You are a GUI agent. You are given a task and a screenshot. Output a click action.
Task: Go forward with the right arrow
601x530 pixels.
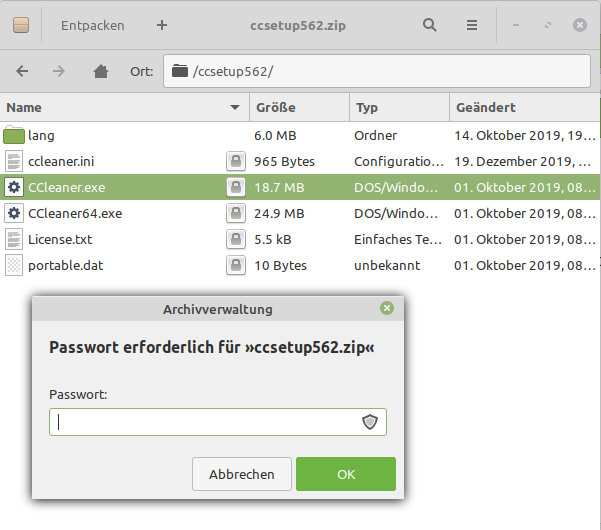point(59,71)
